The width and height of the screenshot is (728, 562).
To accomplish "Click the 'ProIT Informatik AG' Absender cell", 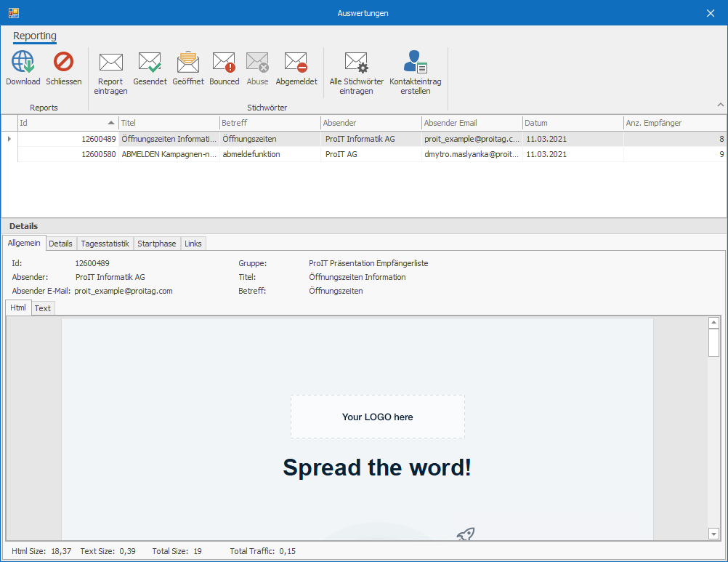I will click(x=371, y=139).
